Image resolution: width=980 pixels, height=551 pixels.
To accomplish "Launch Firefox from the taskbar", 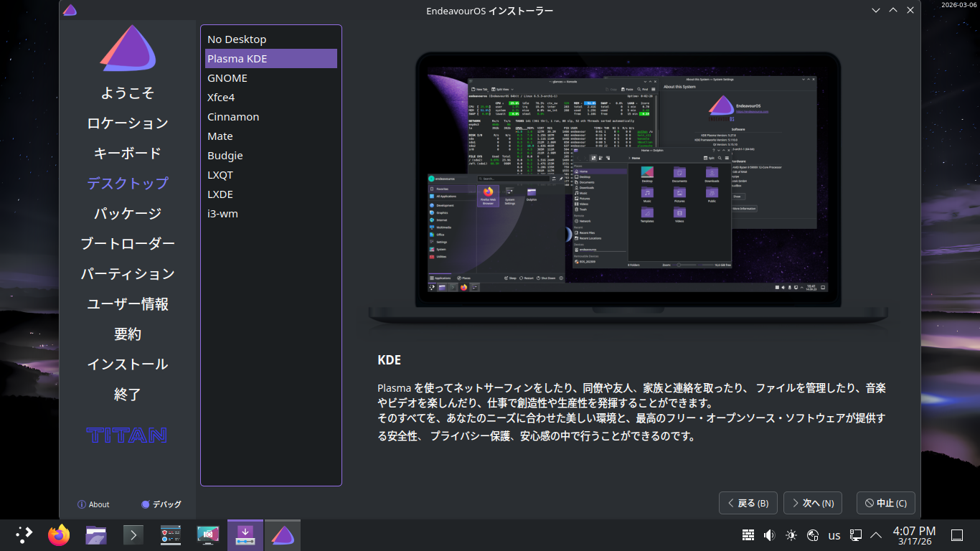I will click(59, 534).
